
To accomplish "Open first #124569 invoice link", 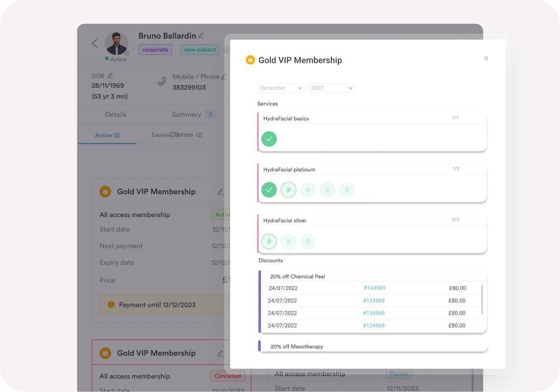I will pos(374,288).
